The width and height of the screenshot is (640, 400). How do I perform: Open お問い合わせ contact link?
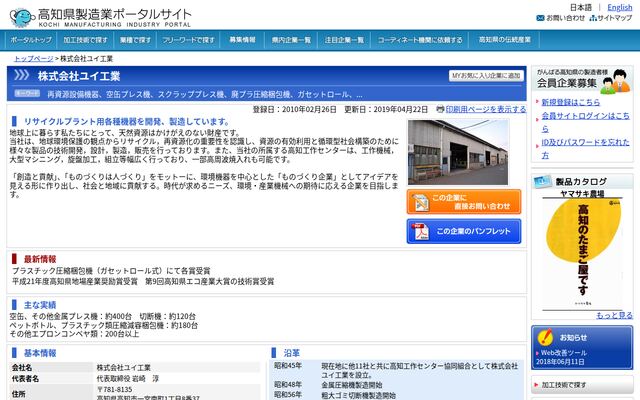tap(565, 18)
